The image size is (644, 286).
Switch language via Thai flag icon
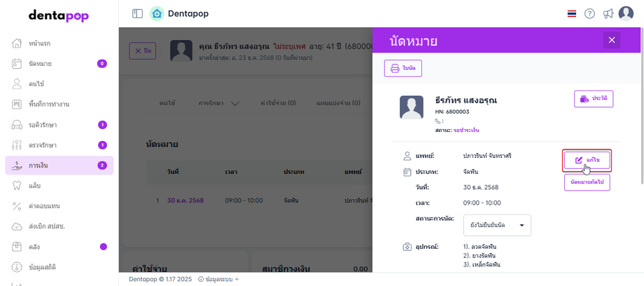(572, 13)
